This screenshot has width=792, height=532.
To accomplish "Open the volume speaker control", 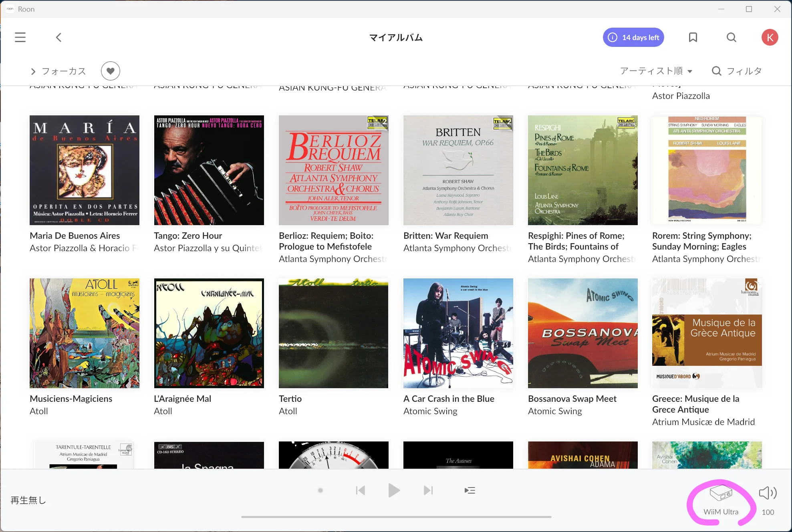I will tap(767, 493).
